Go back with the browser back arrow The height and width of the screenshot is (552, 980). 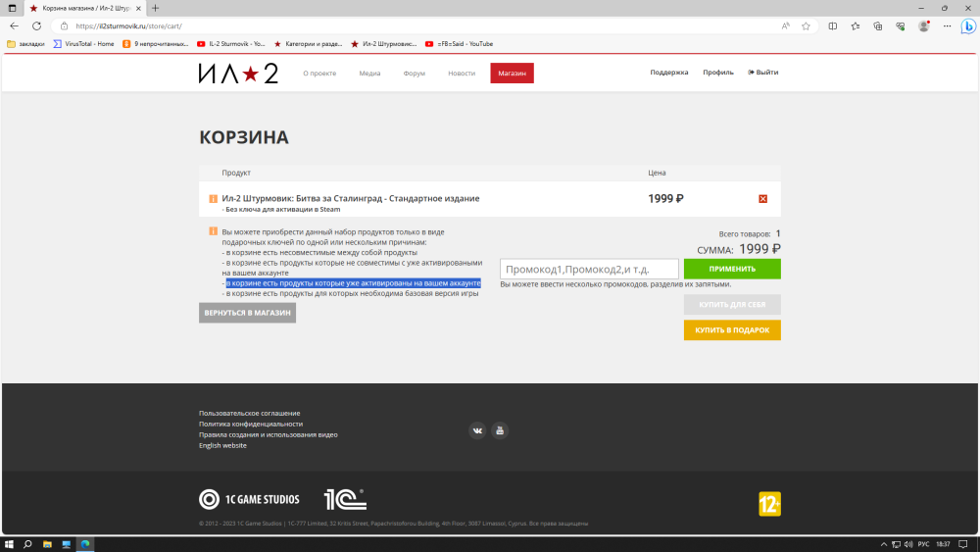tap(15, 26)
